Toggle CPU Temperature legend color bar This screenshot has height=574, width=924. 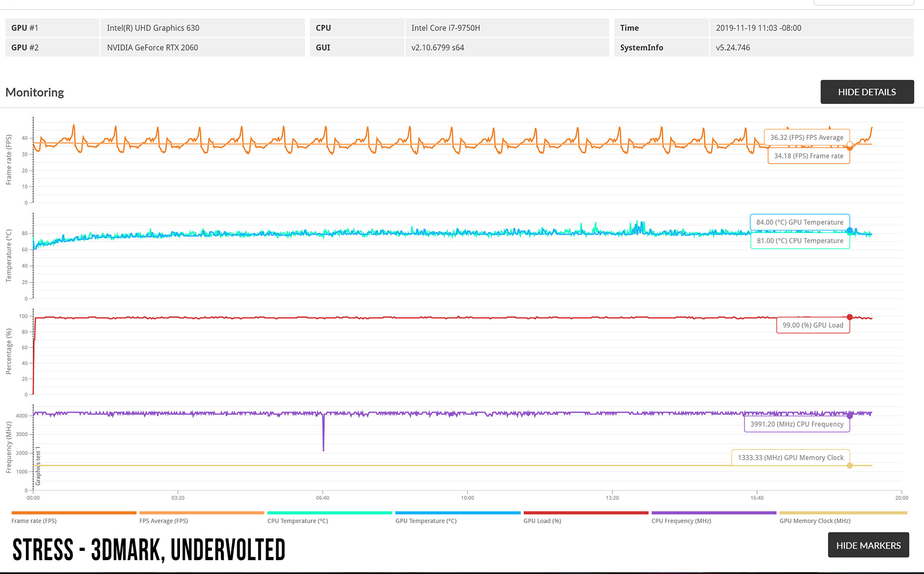click(x=330, y=513)
